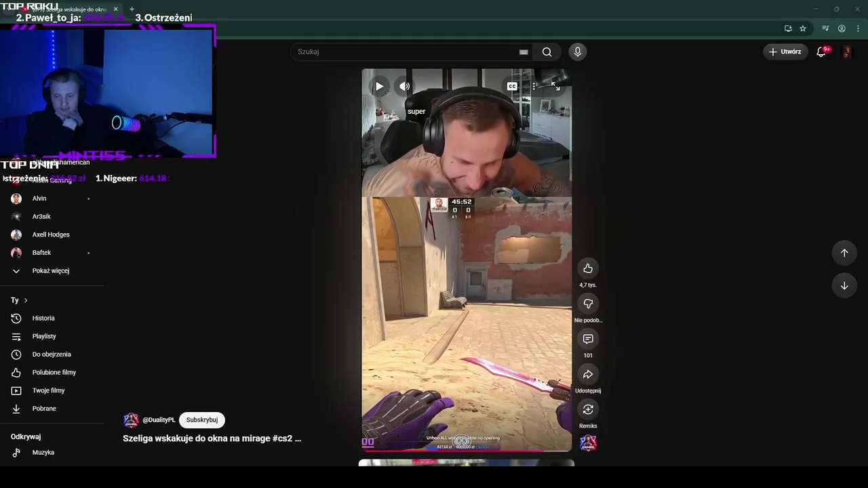Click the Subskrybuj button
The height and width of the screenshot is (488, 868).
point(202,420)
